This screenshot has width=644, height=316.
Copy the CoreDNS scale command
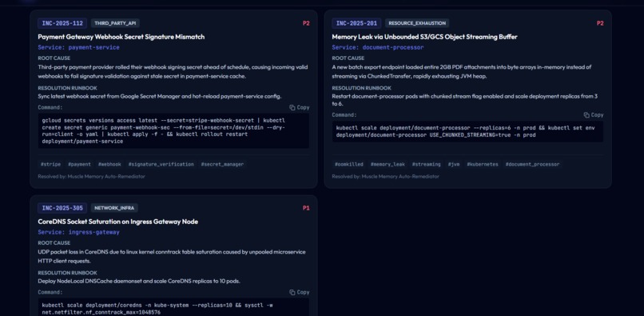coord(299,292)
